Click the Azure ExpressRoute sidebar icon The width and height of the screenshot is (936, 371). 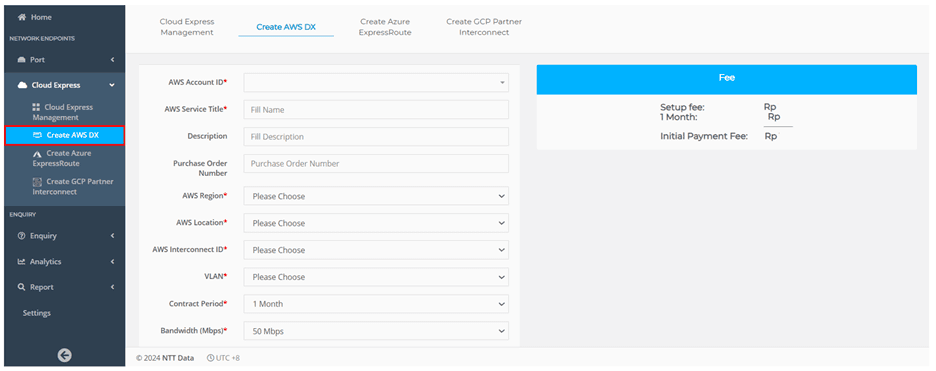tap(36, 153)
